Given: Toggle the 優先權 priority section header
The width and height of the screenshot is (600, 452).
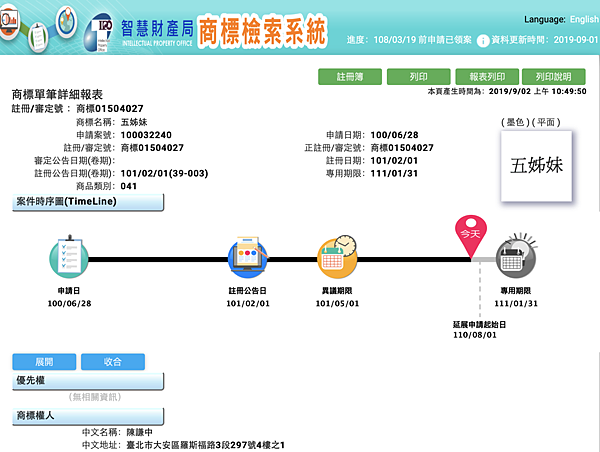Looking at the screenshot, I should coord(88,381).
